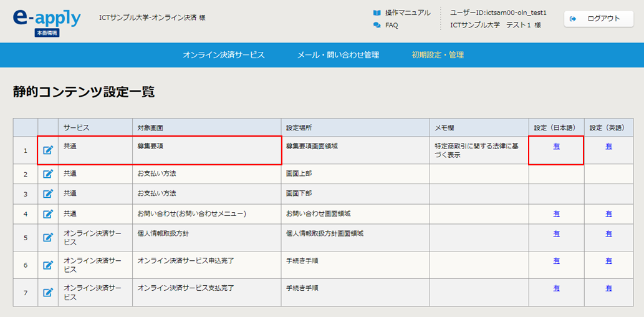Click 有 in English column for row 7

coord(608,289)
